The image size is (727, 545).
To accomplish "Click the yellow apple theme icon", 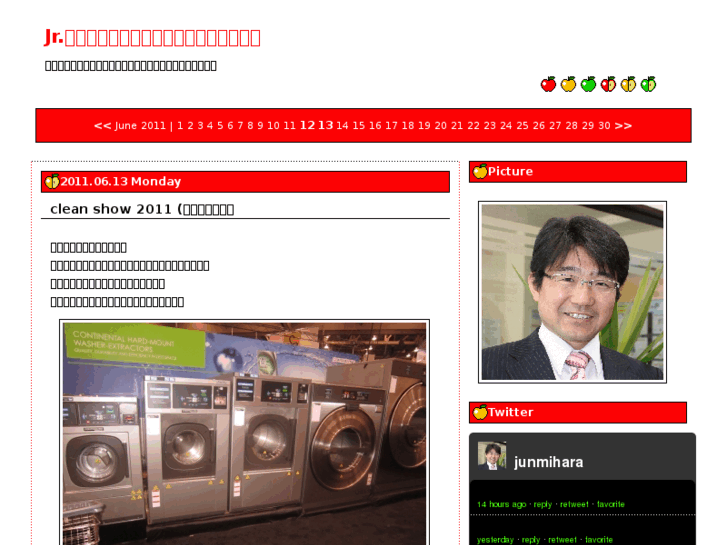I will pos(568,84).
